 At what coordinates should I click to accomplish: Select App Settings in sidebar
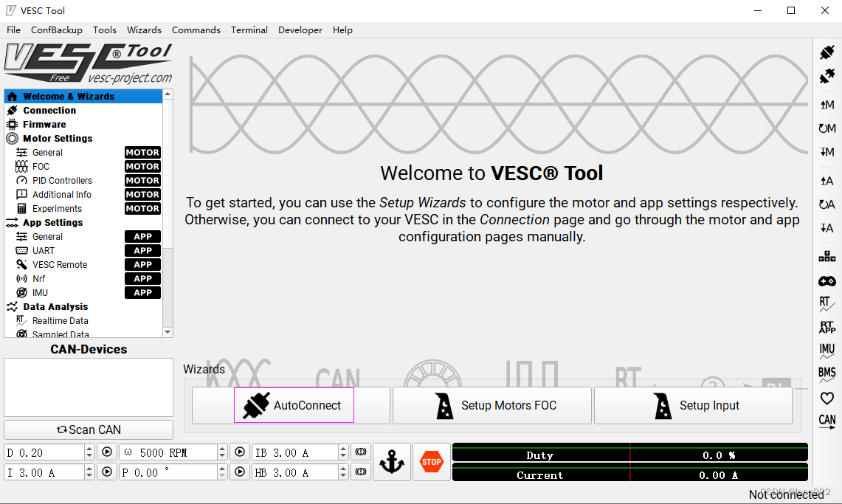[83, 222]
